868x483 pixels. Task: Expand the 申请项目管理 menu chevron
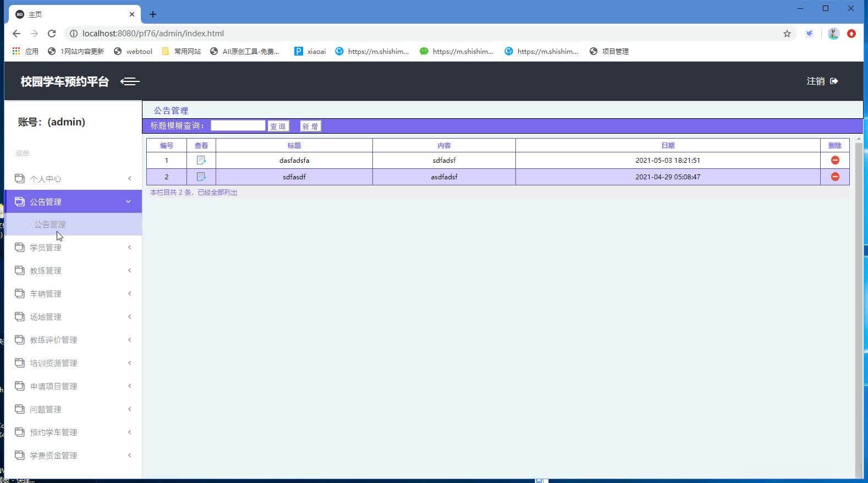129,386
